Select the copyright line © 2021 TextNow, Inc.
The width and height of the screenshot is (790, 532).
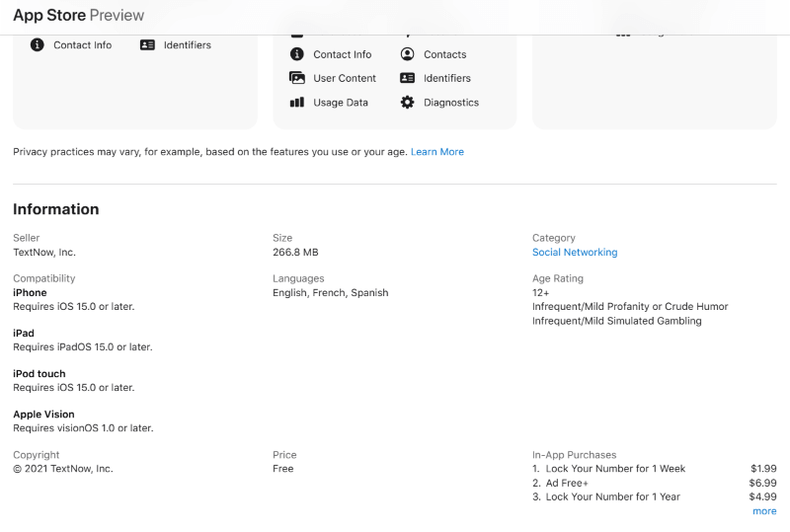coord(63,469)
